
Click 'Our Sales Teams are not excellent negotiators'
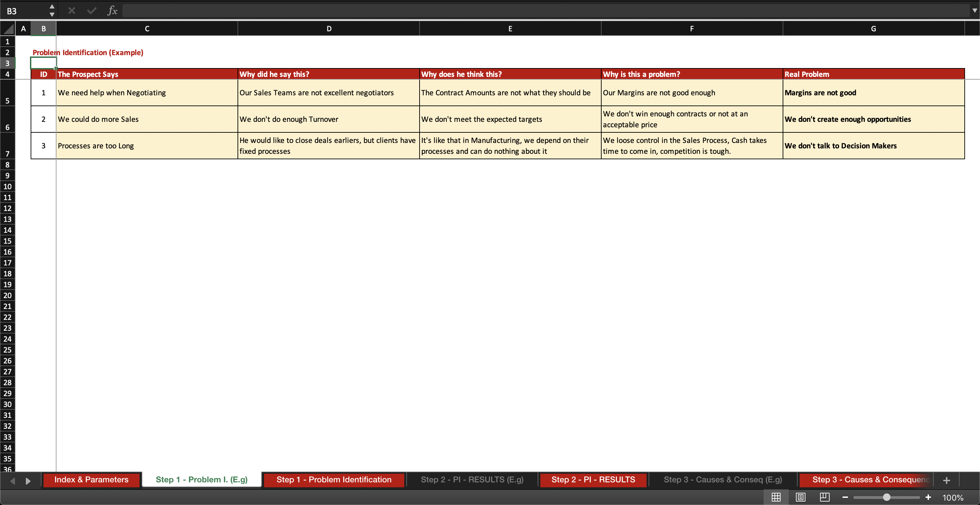click(329, 93)
